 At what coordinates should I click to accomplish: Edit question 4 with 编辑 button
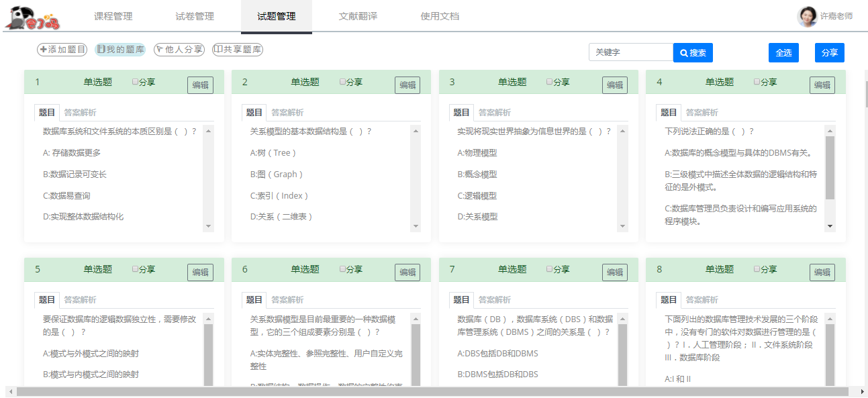tap(822, 85)
